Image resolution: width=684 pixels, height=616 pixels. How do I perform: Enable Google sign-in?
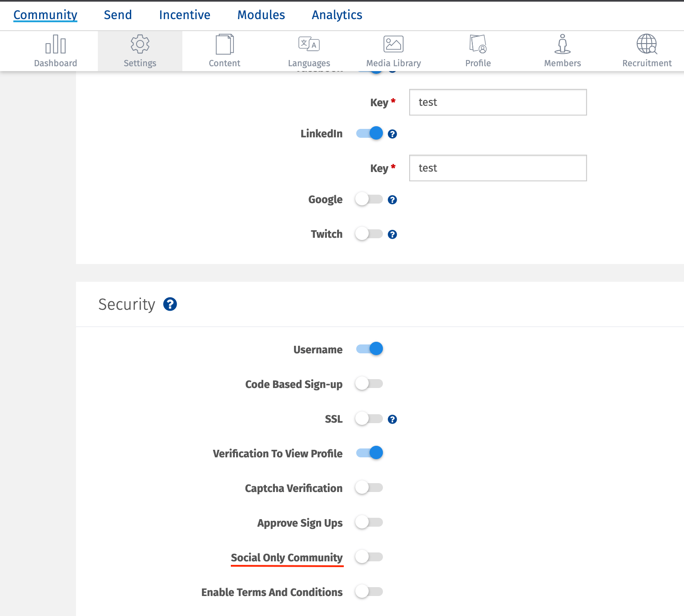pyautogui.click(x=369, y=199)
